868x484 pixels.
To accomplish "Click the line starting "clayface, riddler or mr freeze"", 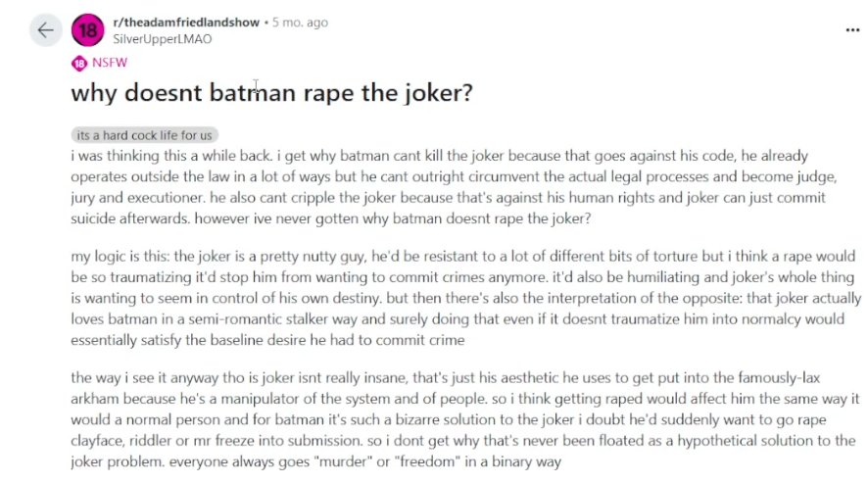I will pyautogui.click(x=463, y=441).
